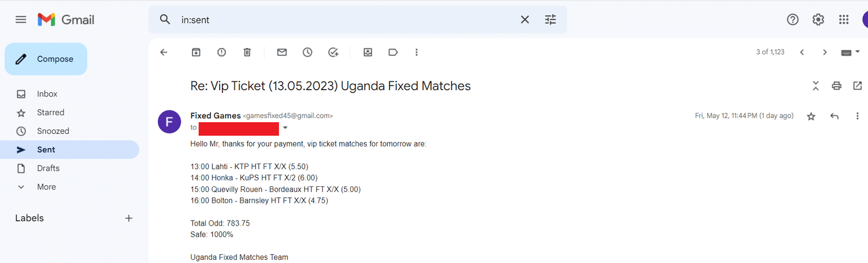Show search options filter icon
868x263 pixels.
pyautogui.click(x=550, y=20)
